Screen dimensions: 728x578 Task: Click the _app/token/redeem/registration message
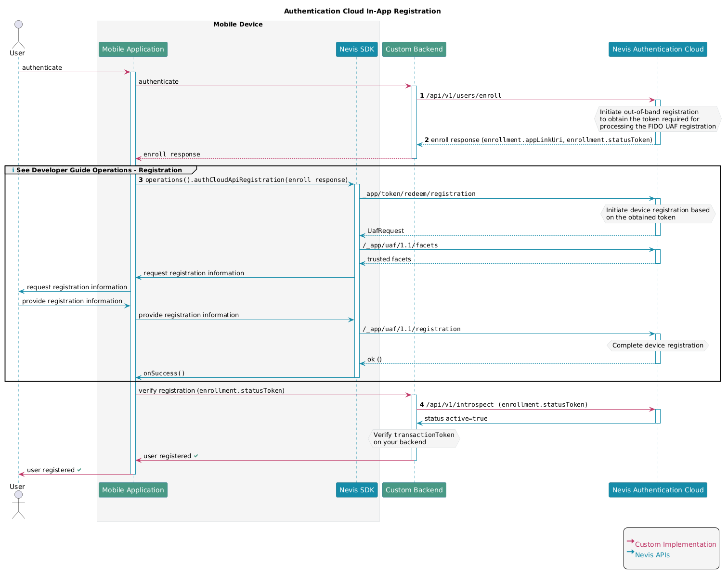pos(419,194)
